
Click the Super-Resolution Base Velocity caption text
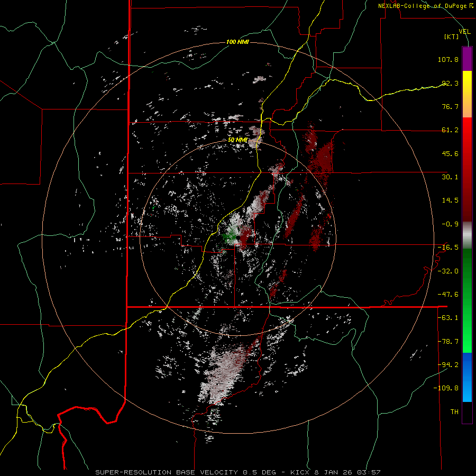(x=167, y=472)
